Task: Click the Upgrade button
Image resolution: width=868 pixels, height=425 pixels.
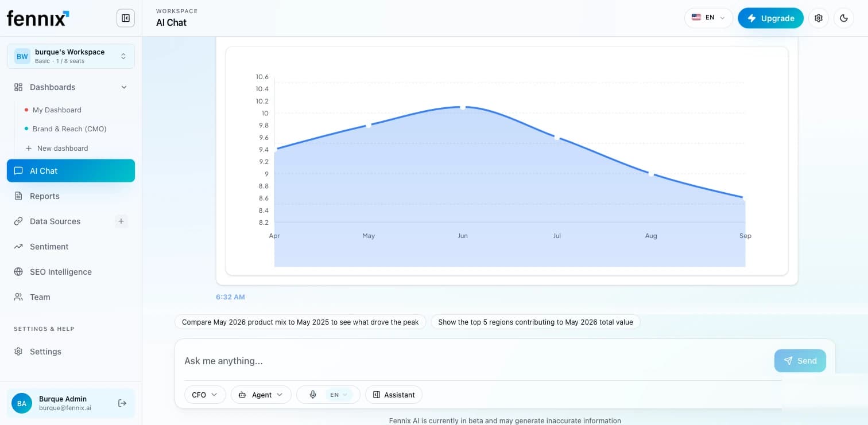Action: (770, 18)
